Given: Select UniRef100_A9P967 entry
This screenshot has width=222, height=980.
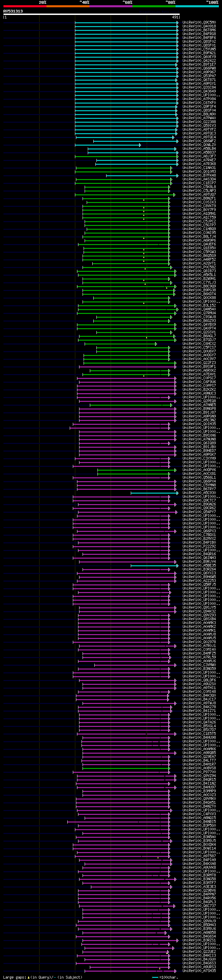Looking at the screenshot, I should tap(199, 72).
